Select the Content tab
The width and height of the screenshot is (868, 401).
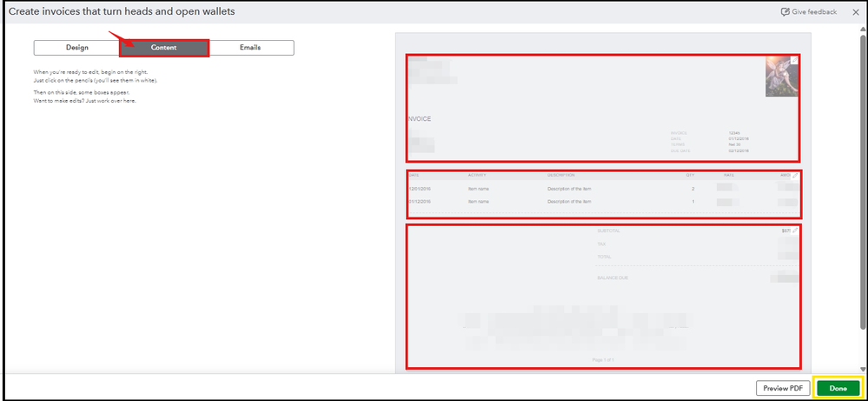coord(164,48)
